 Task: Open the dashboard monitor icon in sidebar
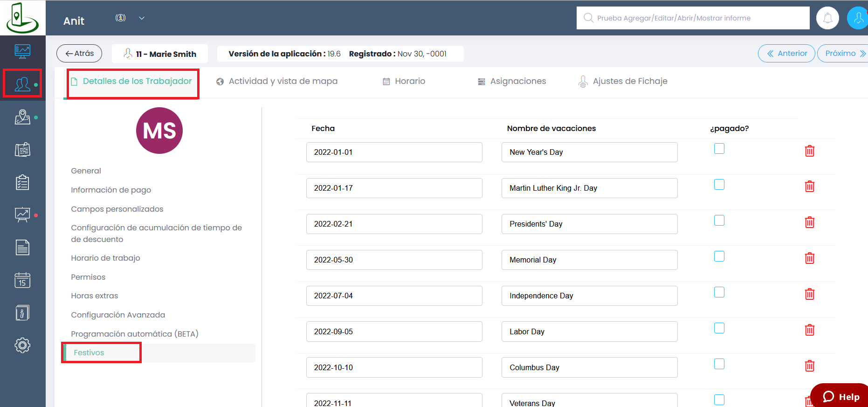(22, 51)
